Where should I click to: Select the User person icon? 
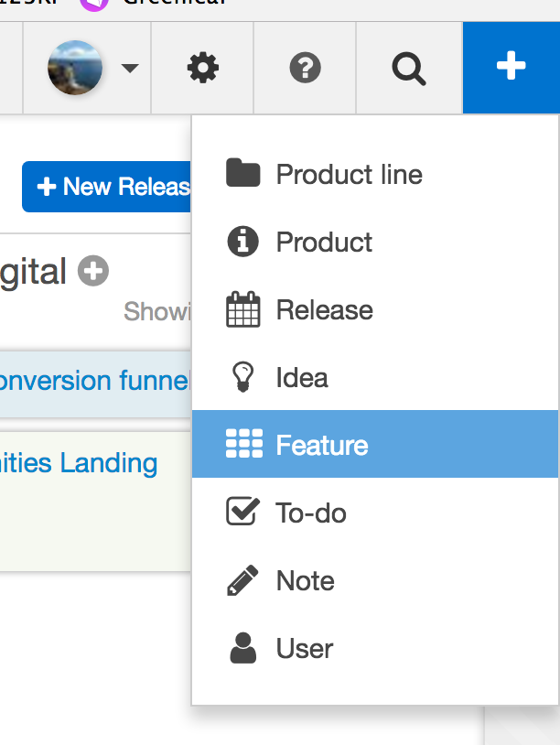242,647
